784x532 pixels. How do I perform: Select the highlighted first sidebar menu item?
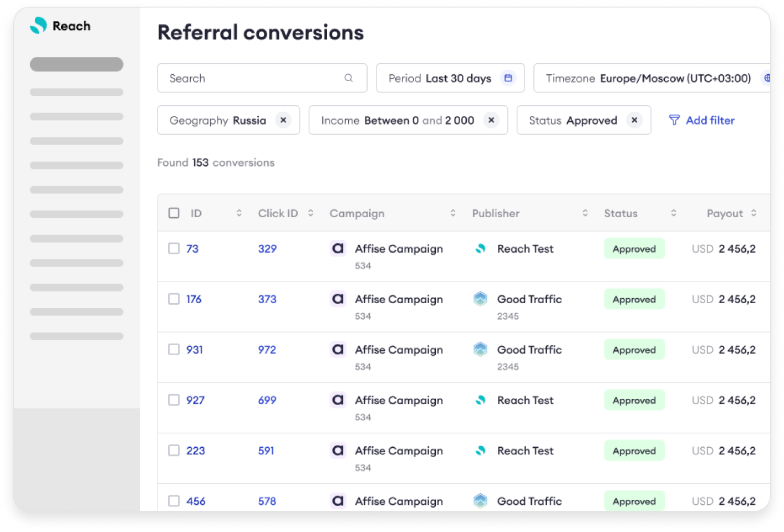[x=77, y=64]
